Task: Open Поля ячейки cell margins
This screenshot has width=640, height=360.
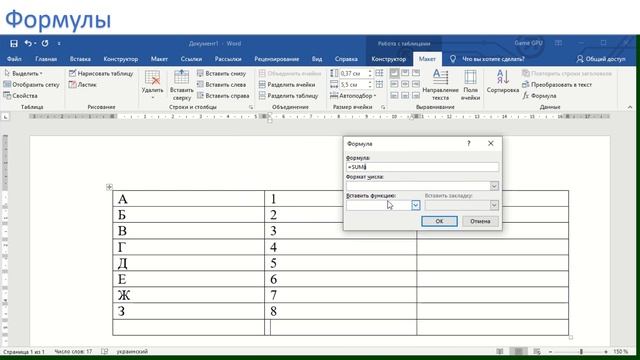Action: 470,85
